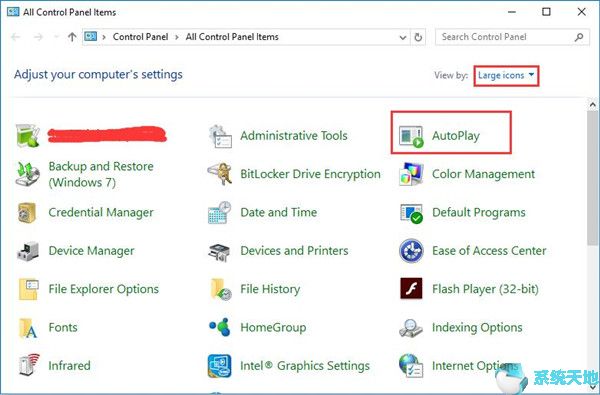The image size is (600, 395).
Task: Click the Fonts text link
Action: point(63,327)
